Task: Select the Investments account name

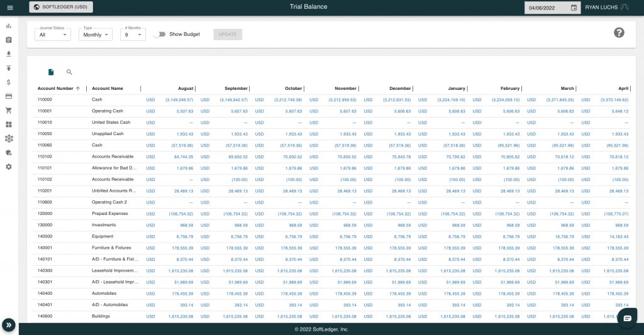Action: pos(104,225)
